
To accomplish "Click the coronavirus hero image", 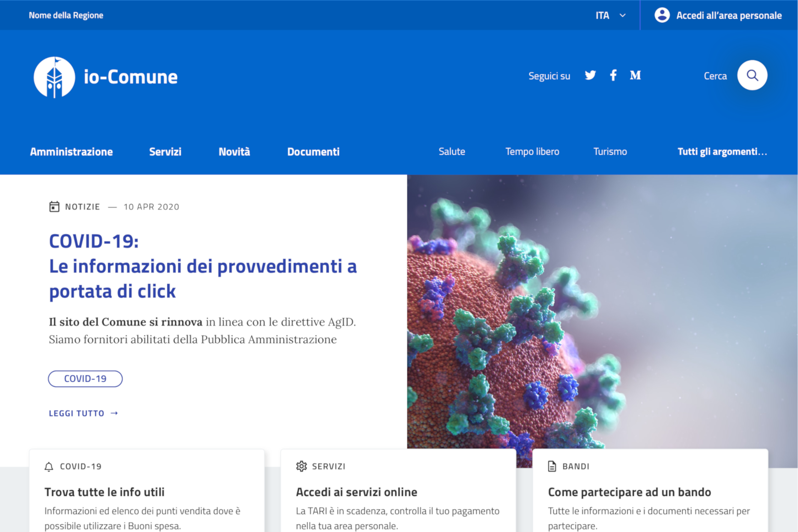I will [602, 312].
